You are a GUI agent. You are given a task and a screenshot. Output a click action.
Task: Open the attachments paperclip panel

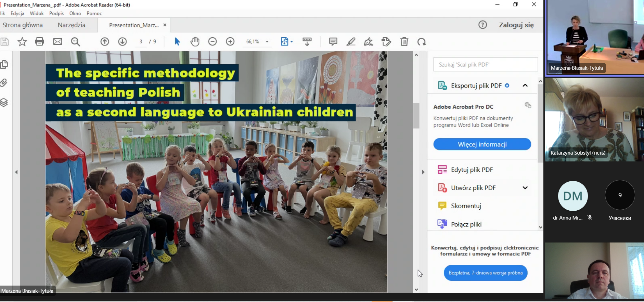coord(4,83)
